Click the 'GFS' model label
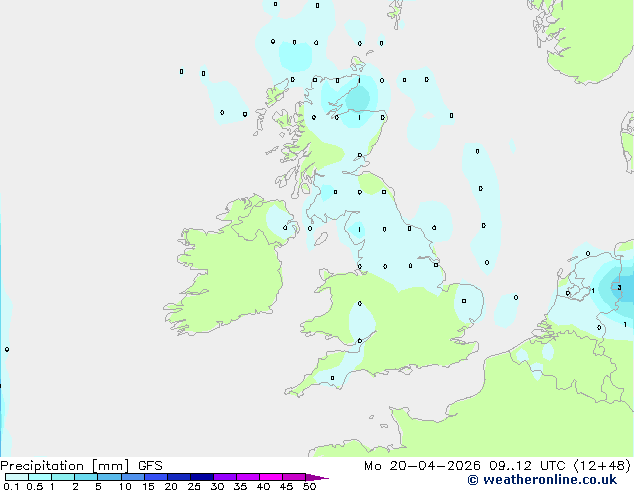The image size is (634, 490). (150, 466)
